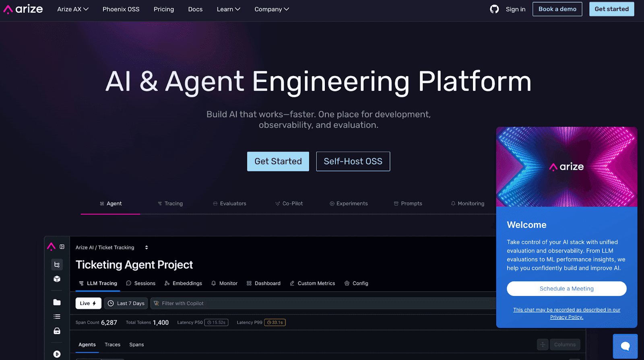Expand the Learn dropdown menu
This screenshot has width=644, height=360.
228,9
